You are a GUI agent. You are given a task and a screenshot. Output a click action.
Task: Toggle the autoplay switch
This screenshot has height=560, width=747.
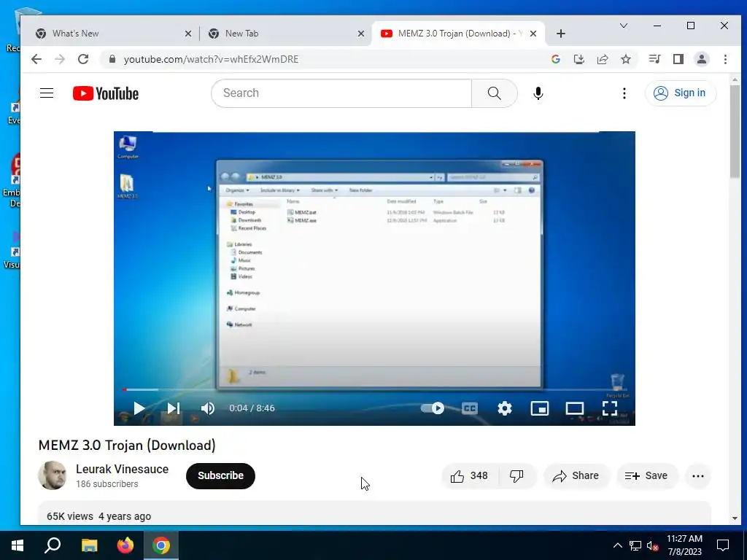433,408
